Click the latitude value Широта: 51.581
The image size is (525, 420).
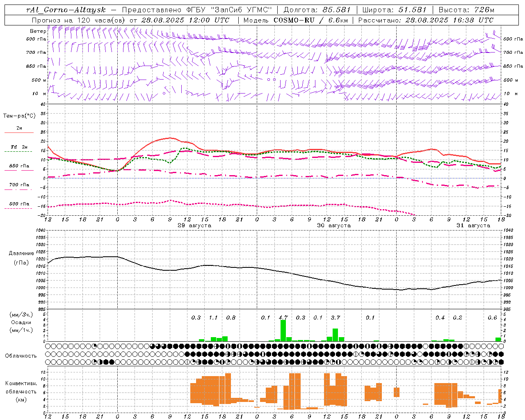[395, 10]
